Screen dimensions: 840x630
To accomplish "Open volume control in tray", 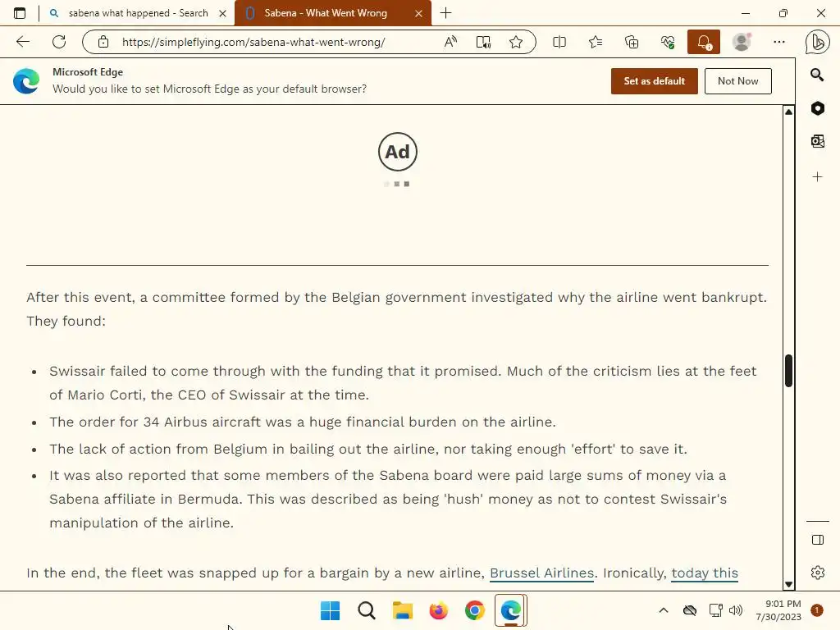I will coord(736,610).
